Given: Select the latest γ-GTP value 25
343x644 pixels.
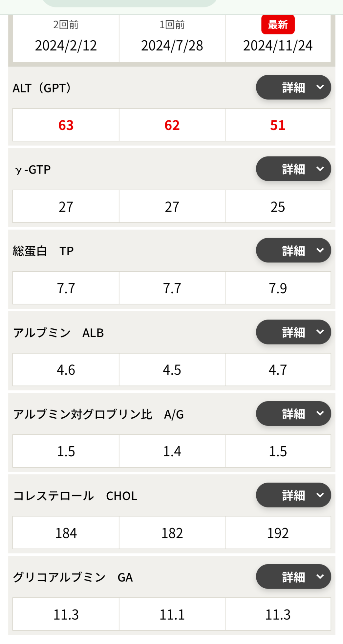Looking at the screenshot, I should [x=278, y=207].
